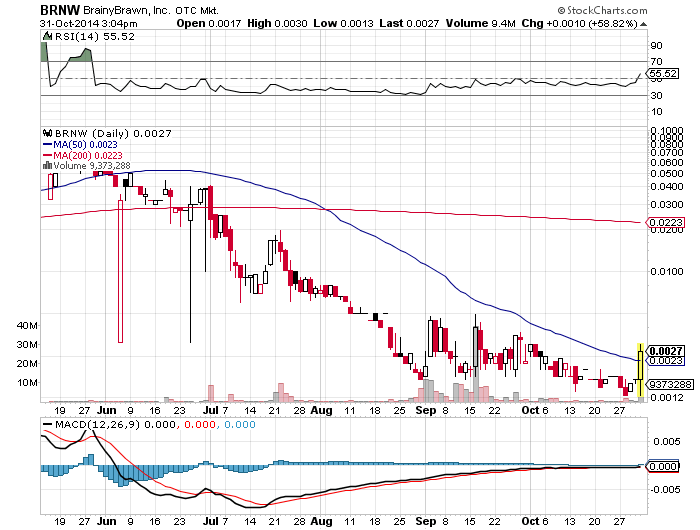
Task: Click the RSI(14) 55.52 indicator label
Action: 94,37
